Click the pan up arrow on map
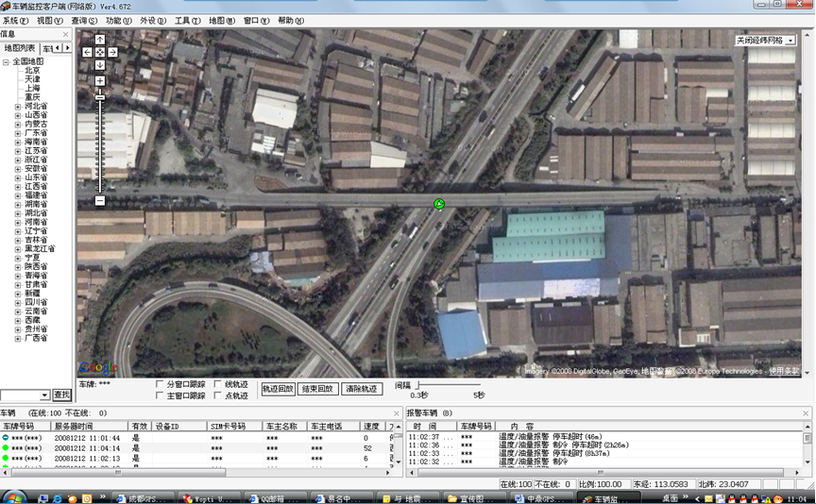This screenshot has width=816, height=504. tap(100, 40)
